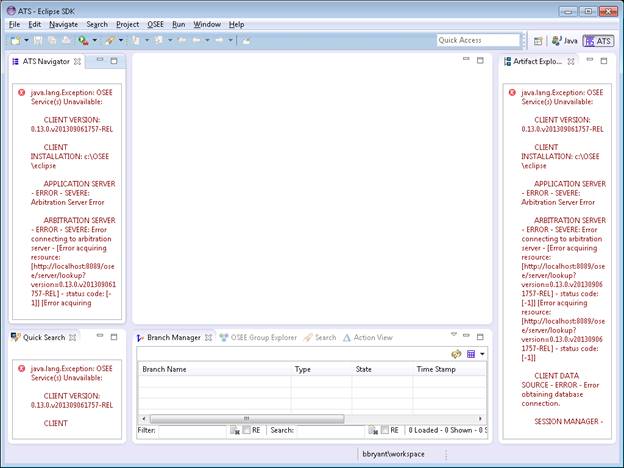Image resolution: width=624 pixels, height=468 pixels.
Task: Click the Previous Annotation toolbar icon
Action: click(159, 40)
